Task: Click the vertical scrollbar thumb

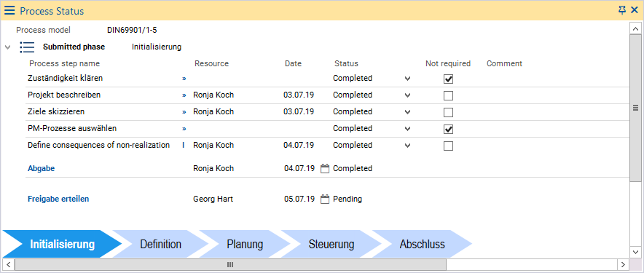Action: point(635,108)
